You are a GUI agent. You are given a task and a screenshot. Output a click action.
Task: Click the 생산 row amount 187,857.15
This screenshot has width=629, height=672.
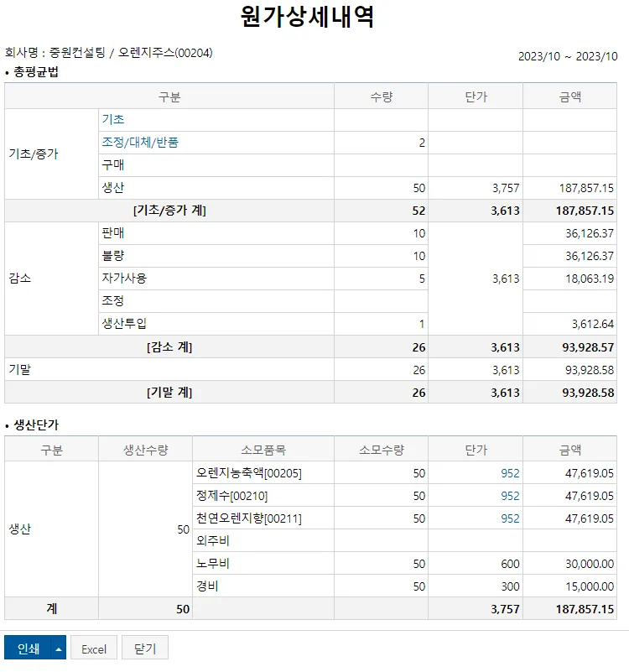coord(586,188)
